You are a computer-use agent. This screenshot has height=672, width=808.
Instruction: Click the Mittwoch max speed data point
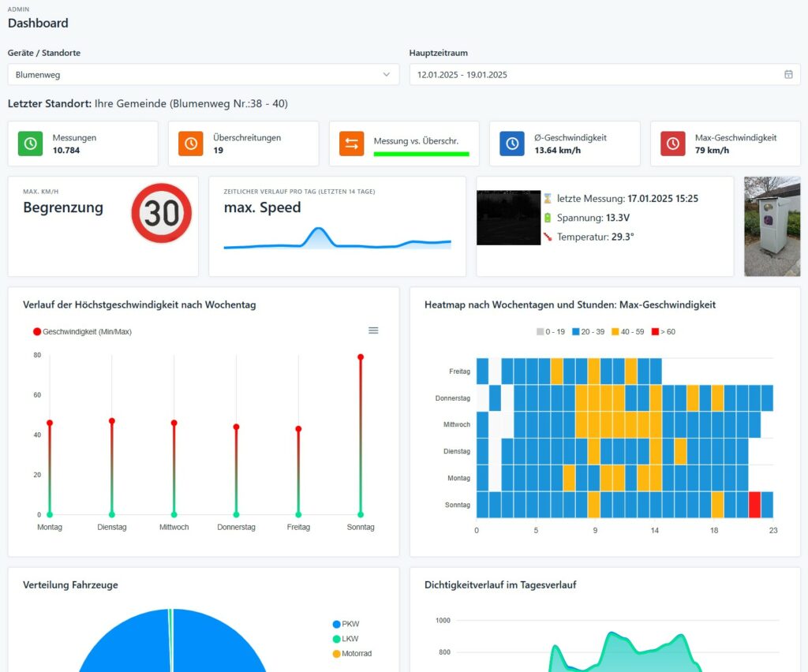[x=174, y=423]
